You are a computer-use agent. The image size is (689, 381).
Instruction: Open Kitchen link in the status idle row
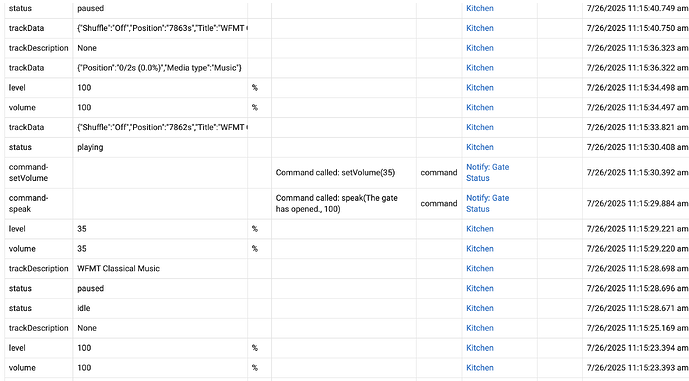click(480, 308)
